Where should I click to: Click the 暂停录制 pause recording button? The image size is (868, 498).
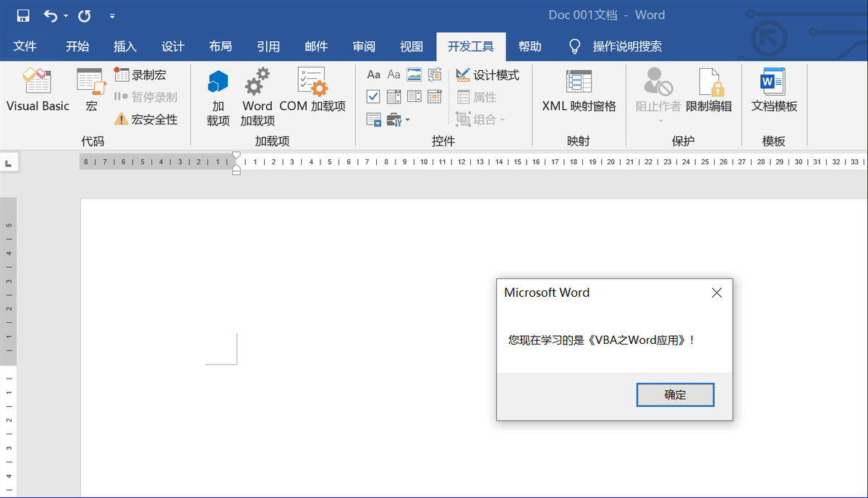[x=145, y=97]
